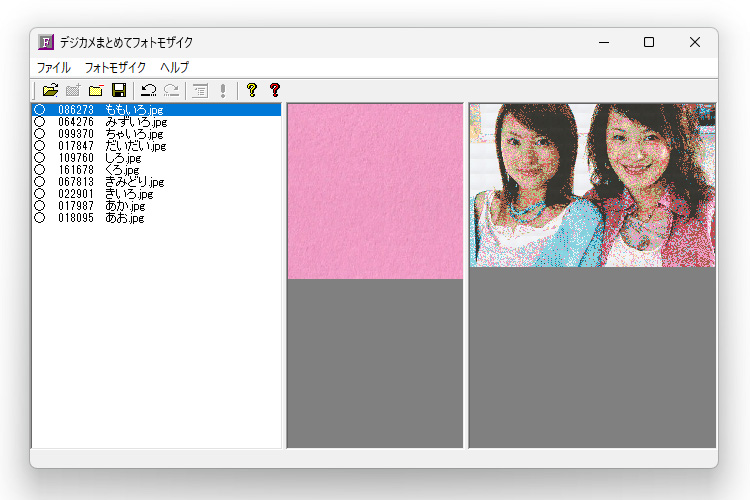
Task: Toggle the circle marker for あお.jpg
Action: [40, 218]
